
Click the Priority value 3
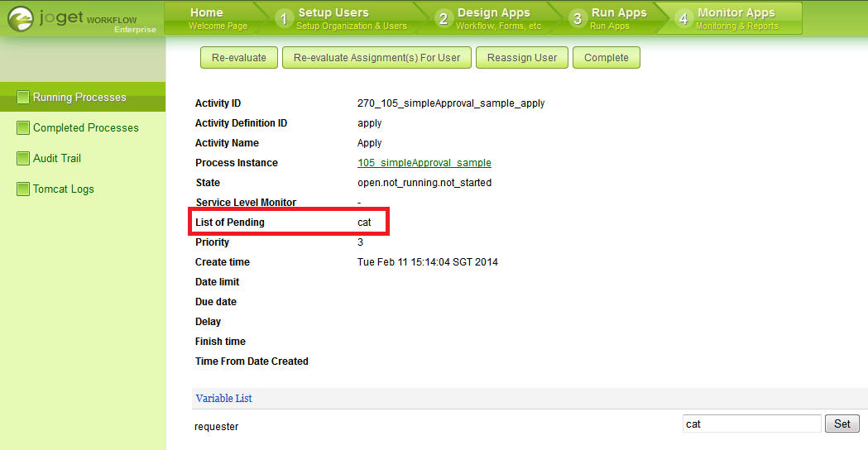(361, 242)
